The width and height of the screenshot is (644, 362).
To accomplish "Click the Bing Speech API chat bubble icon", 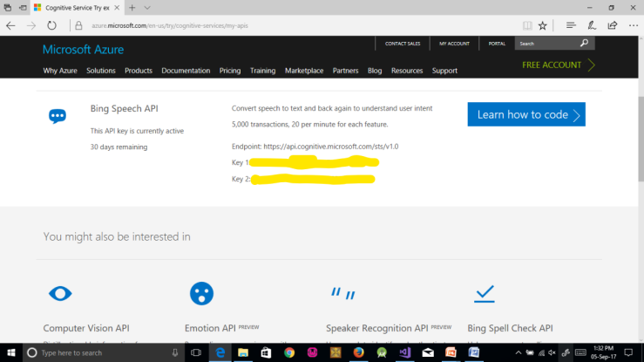I will [x=58, y=116].
